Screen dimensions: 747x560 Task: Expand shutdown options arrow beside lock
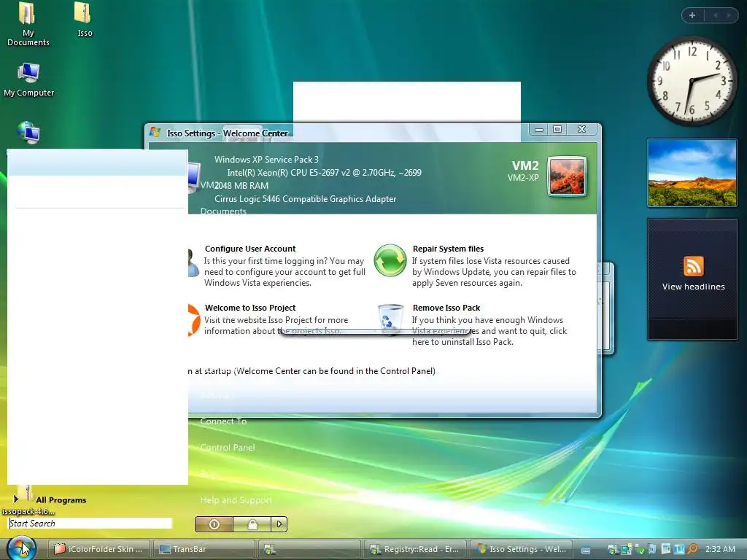(279, 524)
